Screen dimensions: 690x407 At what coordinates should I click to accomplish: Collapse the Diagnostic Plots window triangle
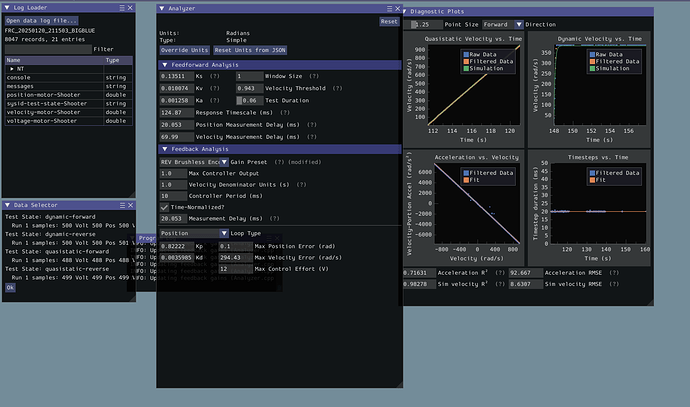(x=404, y=11)
